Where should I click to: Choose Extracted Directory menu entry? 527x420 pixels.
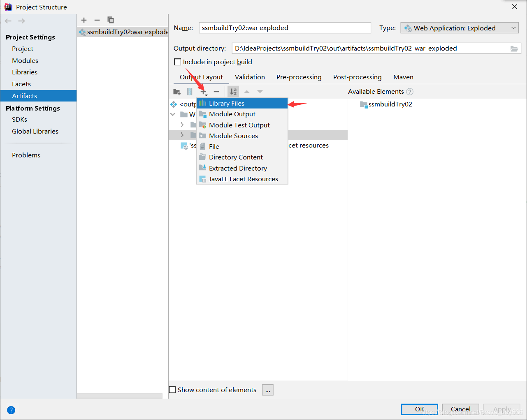(x=242, y=168)
